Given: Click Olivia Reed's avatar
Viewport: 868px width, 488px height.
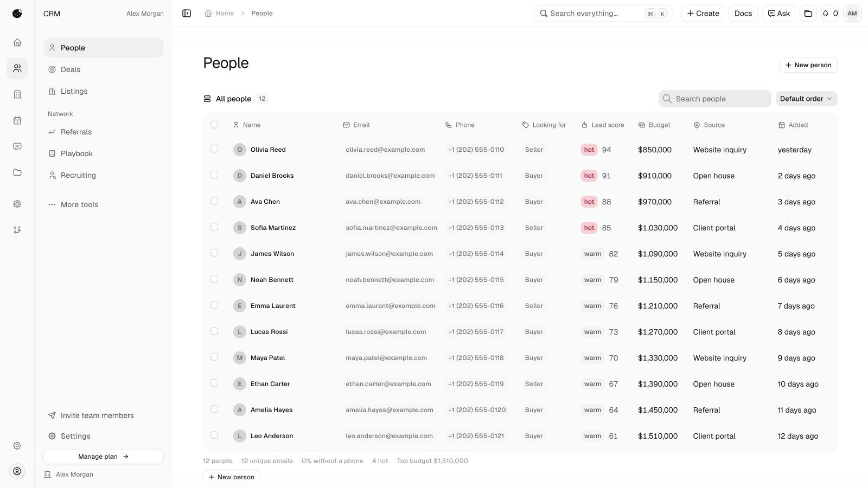Looking at the screenshot, I should click(240, 150).
